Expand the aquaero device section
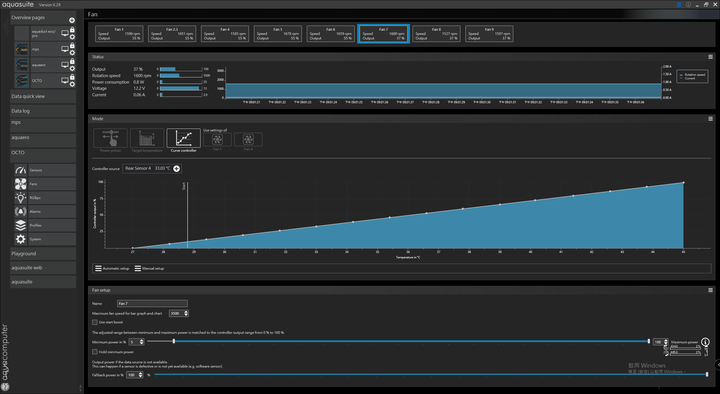 [x=43, y=140]
